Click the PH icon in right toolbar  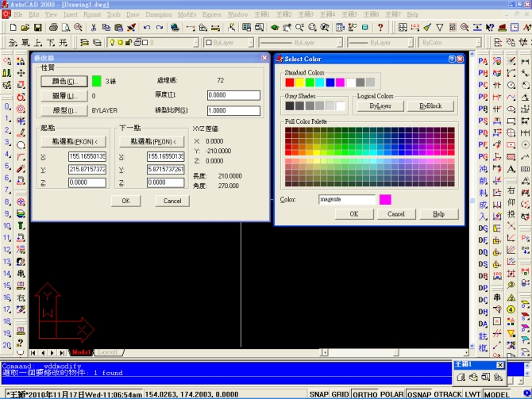pyautogui.click(x=483, y=73)
